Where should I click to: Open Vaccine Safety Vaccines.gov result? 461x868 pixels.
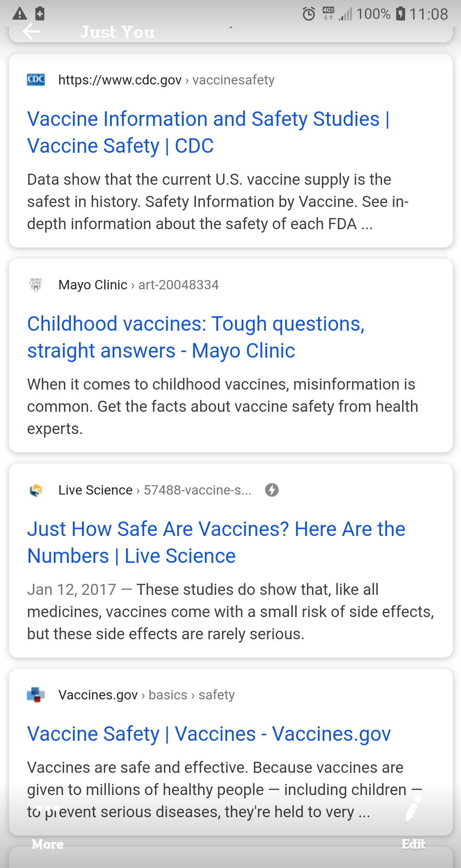(209, 734)
